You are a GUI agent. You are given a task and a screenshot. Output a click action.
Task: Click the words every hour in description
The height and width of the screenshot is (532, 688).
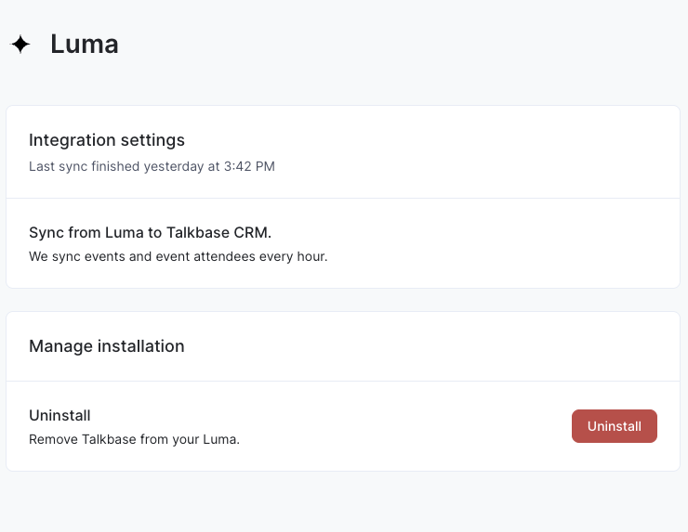point(293,256)
